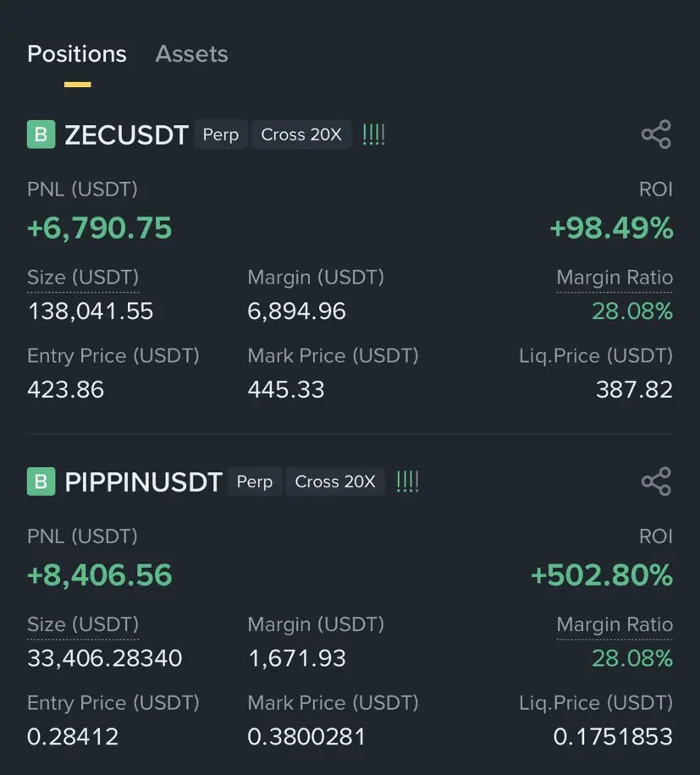This screenshot has height=775, width=700.
Task: Tap the green B badge beside ZECUSDT
Action: [x=41, y=135]
